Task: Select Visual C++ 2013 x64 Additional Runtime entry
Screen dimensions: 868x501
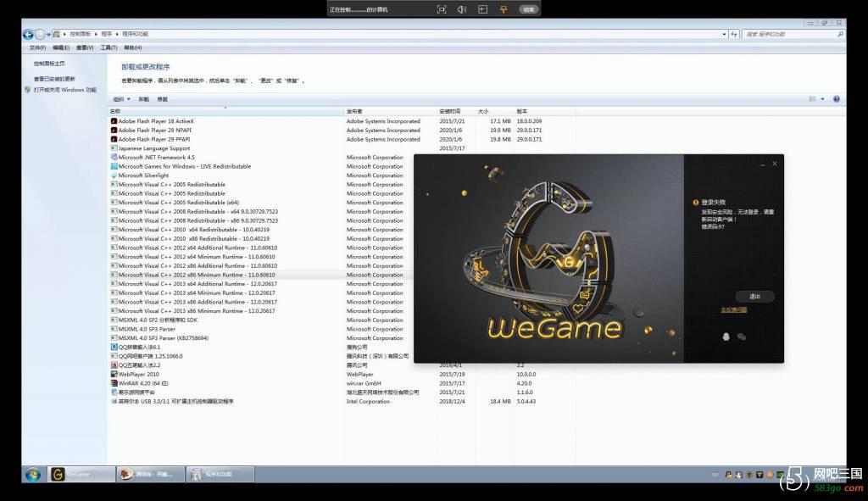Action: tap(198, 284)
